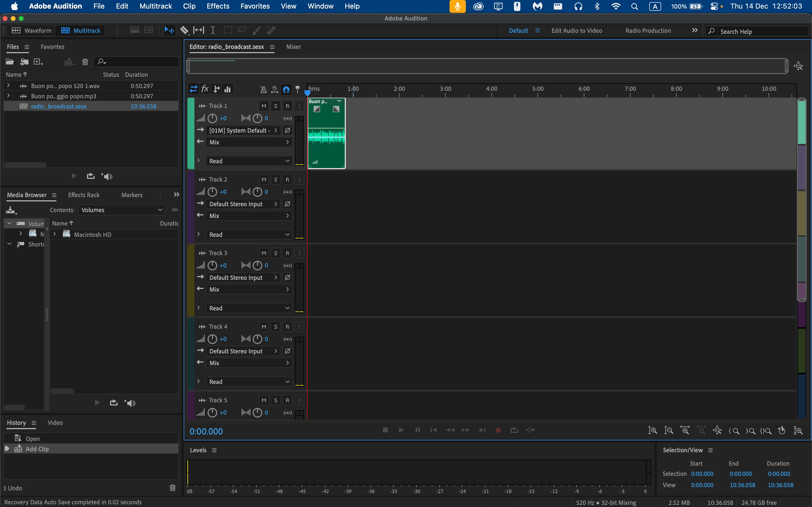This screenshot has height=507, width=812.
Task: Click Track 1 volume knob
Action: tap(212, 118)
